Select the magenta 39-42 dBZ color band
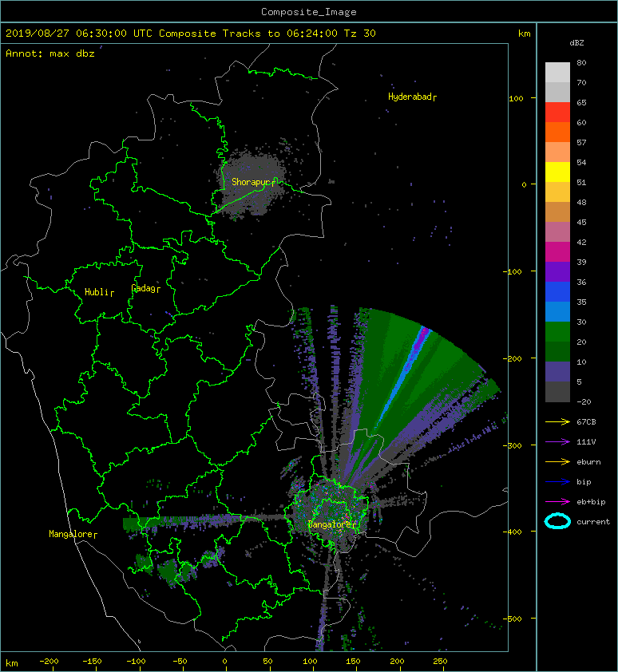The height and width of the screenshot is (672, 618). coord(557,252)
